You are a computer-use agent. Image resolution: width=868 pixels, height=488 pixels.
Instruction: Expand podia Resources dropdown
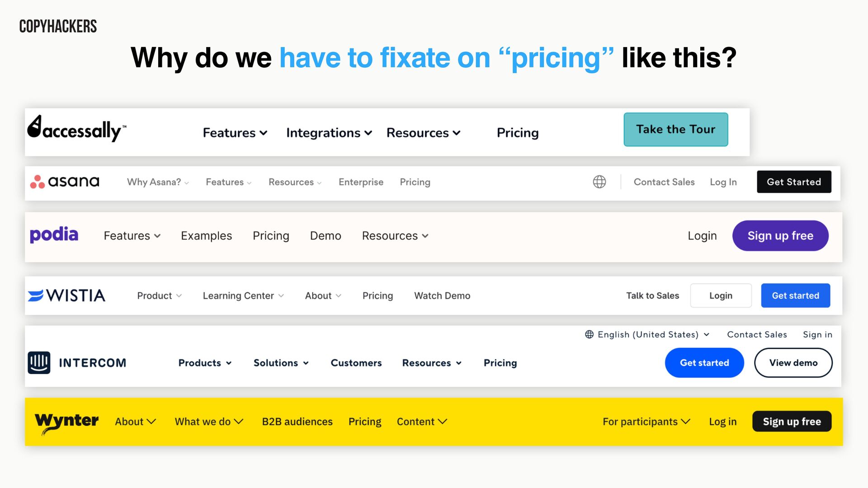(395, 236)
